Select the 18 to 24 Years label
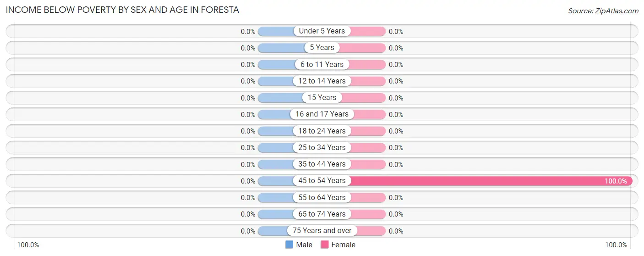 pyautogui.click(x=322, y=131)
